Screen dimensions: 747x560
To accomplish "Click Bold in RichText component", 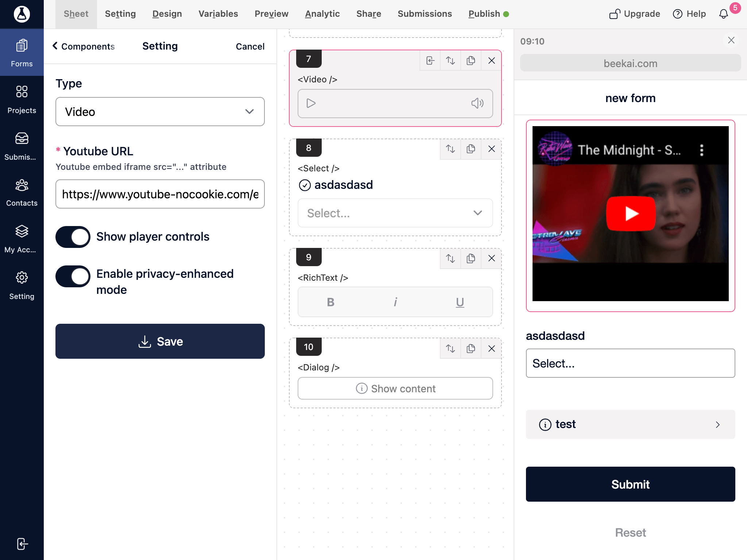I will [x=330, y=302].
